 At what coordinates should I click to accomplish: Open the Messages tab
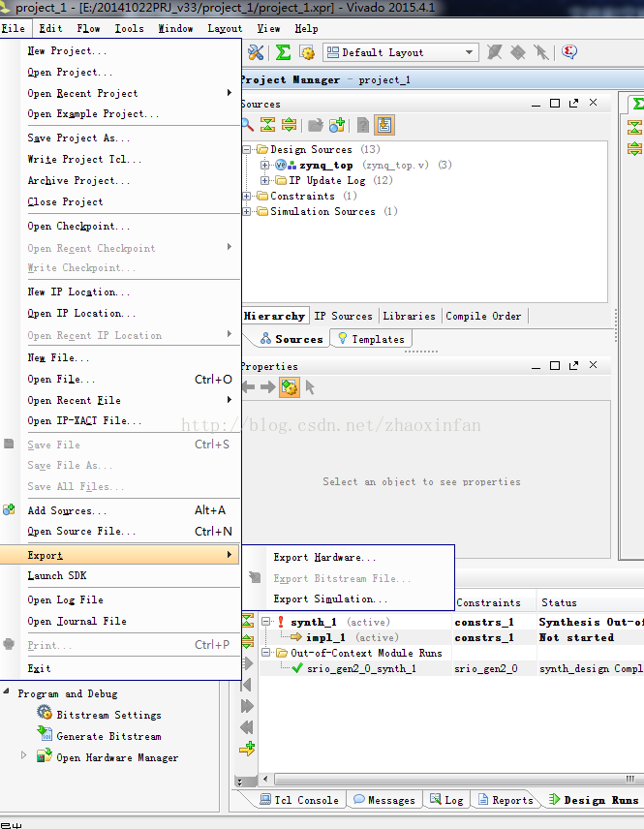[x=384, y=800]
